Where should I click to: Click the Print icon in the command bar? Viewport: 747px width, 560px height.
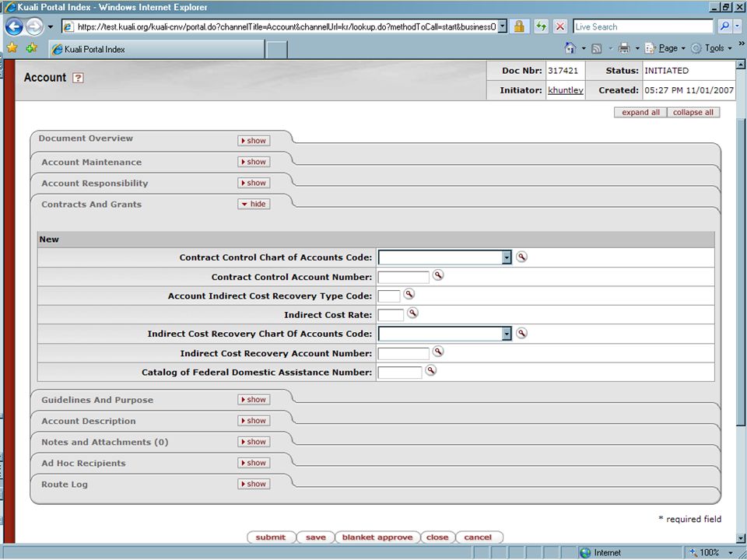coord(623,48)
